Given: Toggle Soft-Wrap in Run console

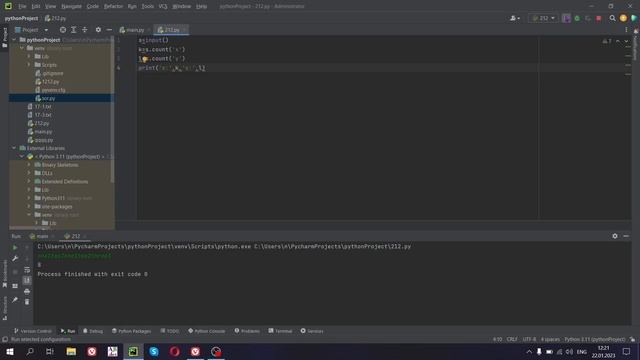Looking at the screenshot, I should point(27,270).
